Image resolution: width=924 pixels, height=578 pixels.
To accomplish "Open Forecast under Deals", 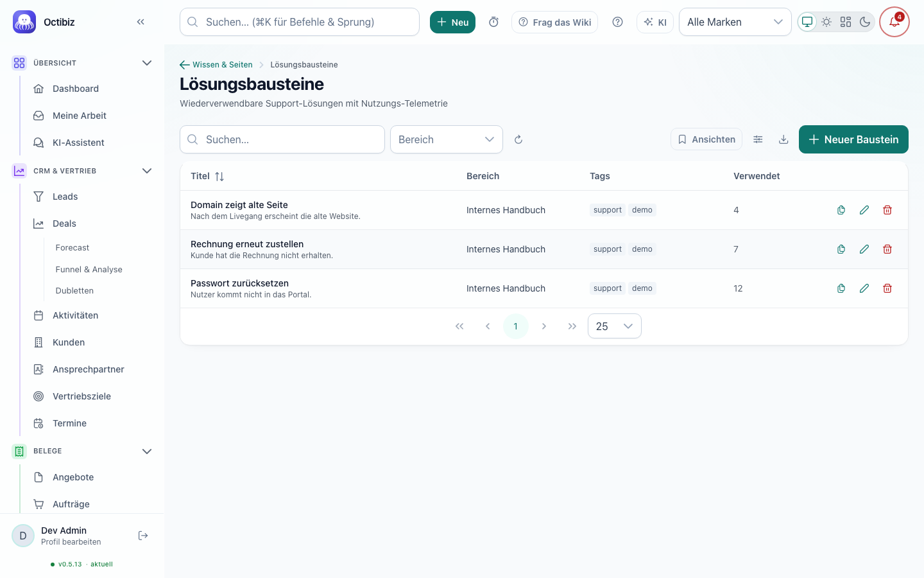I will 73,247.
